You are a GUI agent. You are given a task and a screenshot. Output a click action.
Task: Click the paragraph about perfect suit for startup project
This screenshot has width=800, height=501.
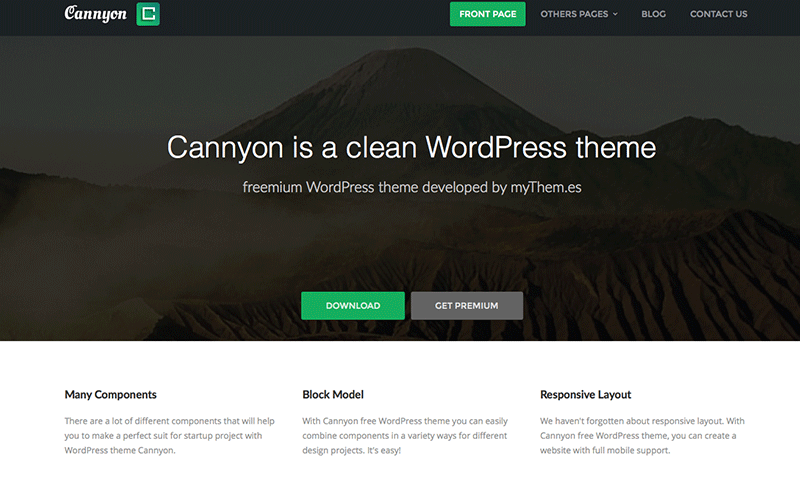click(x=169, y=436)
